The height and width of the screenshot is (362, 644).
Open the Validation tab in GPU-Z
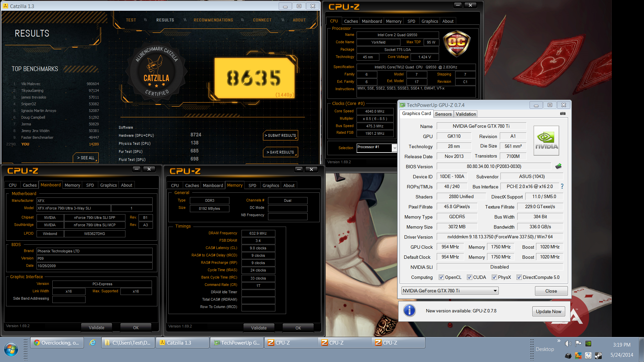tap(466, 114)
